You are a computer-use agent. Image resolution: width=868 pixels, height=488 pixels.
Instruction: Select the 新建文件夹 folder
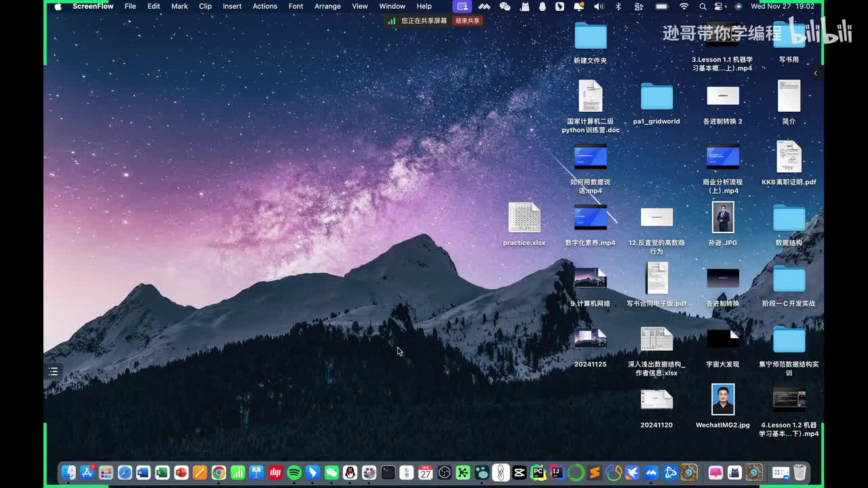click(591, 43)
